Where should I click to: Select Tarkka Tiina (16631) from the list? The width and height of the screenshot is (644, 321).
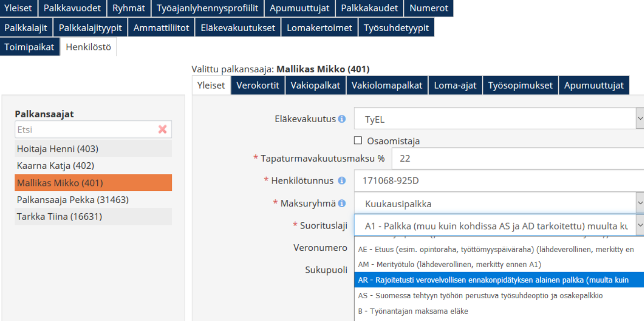pyautogui.click(x=59, y=217)
